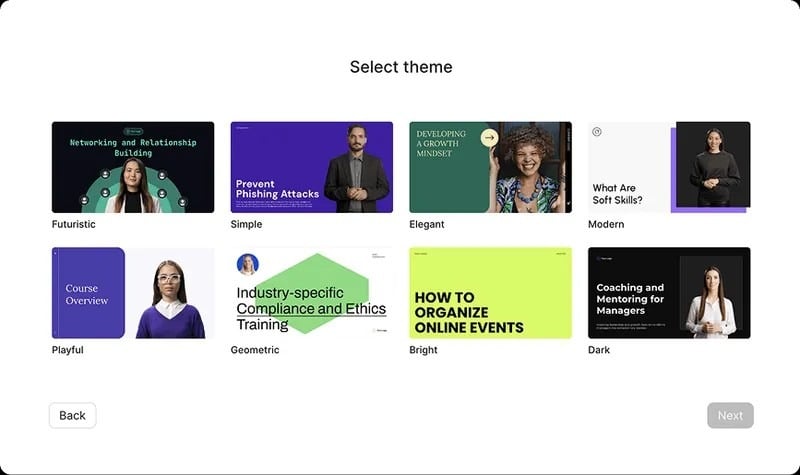
Task: Click the yellow arrow icon in Elegant preview
Action: 489,138
